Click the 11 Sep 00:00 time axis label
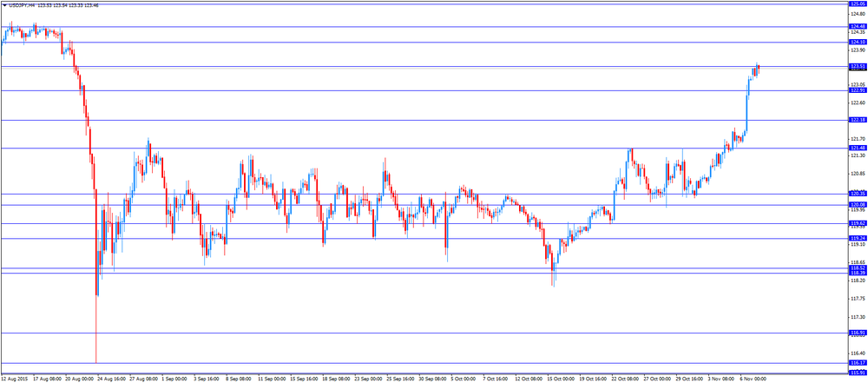Screen dimensions: 868x383 (272, 380)
